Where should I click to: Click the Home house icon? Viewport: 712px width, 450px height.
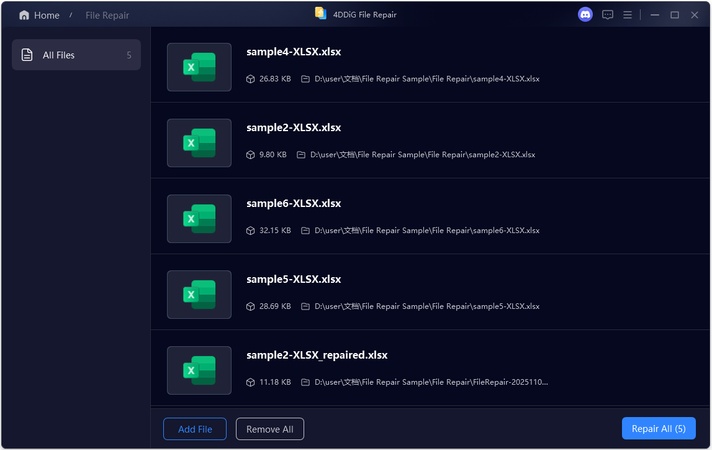point(24,15)
